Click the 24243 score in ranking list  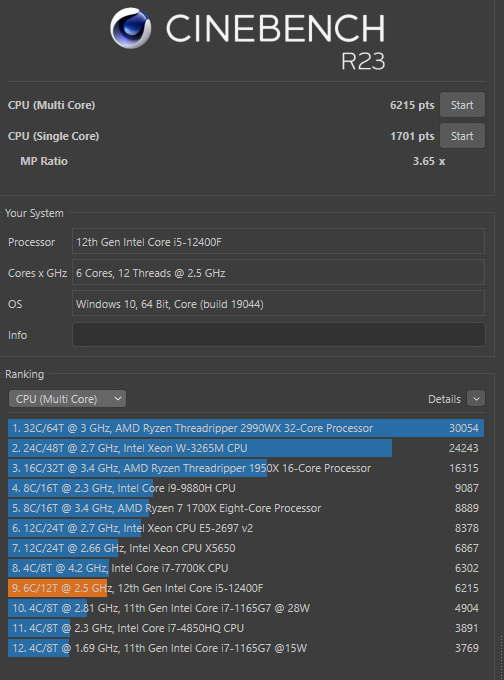click(464, 448)
